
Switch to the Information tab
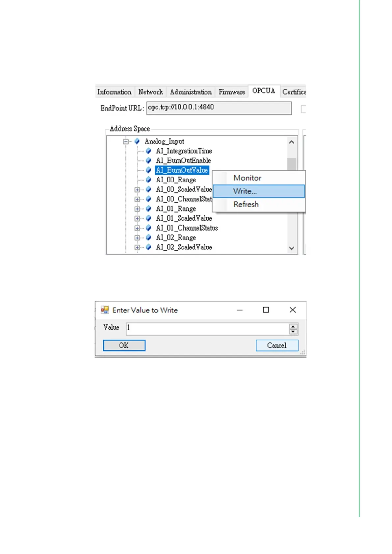pyautogui.click(x=114, y=92)
